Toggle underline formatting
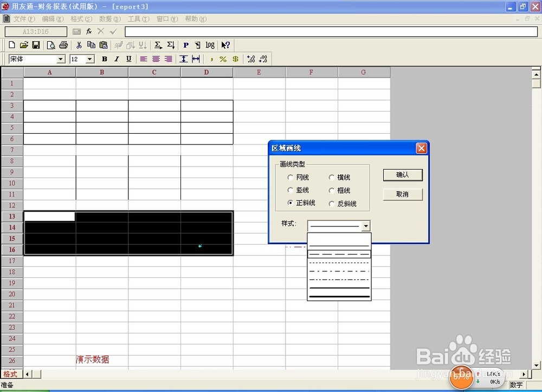Screen dimensions: 542x392 click(x=128, y=59)
